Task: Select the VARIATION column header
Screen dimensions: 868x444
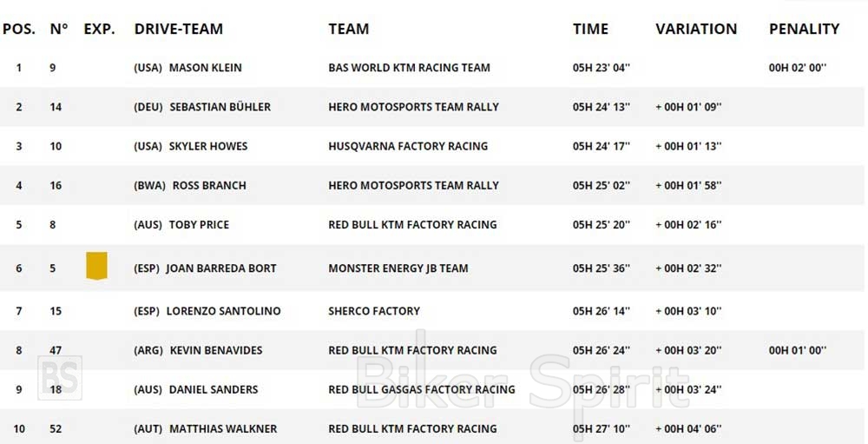Action: pyautogui.click(x=696, y=29)
